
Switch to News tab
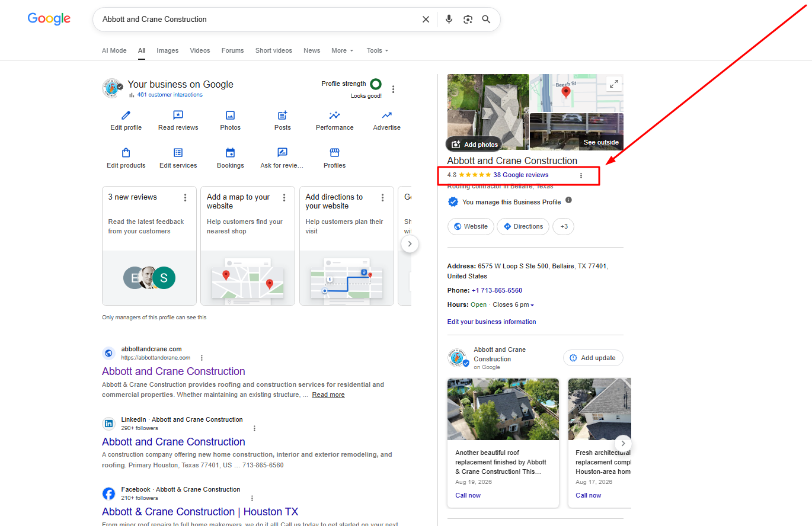click(312, 50)
